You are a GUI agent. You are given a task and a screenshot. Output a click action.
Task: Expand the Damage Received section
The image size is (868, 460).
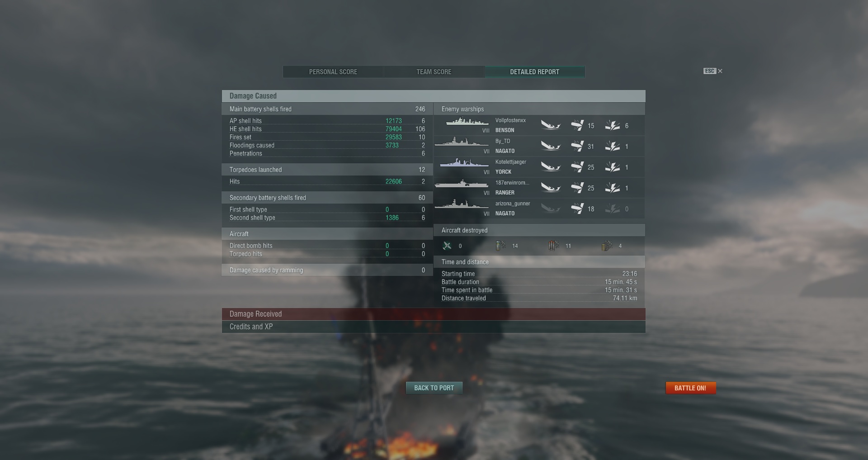coord(434,314)
